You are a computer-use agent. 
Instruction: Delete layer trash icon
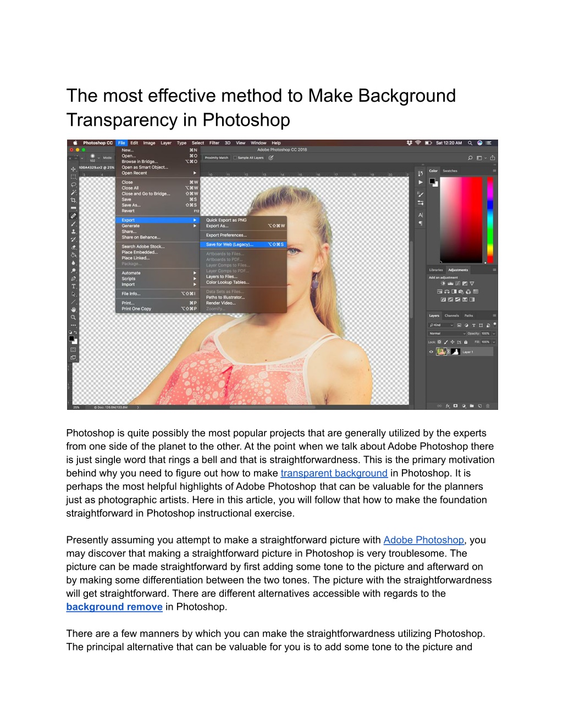tap(488, 406)
